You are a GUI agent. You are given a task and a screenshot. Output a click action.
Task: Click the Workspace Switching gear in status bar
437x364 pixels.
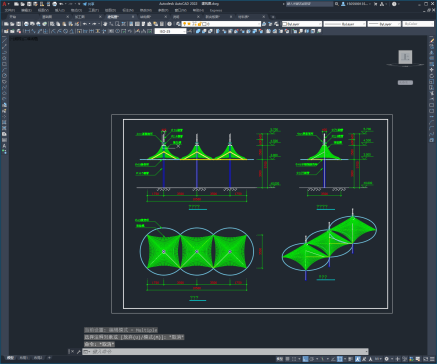point(387,359)
